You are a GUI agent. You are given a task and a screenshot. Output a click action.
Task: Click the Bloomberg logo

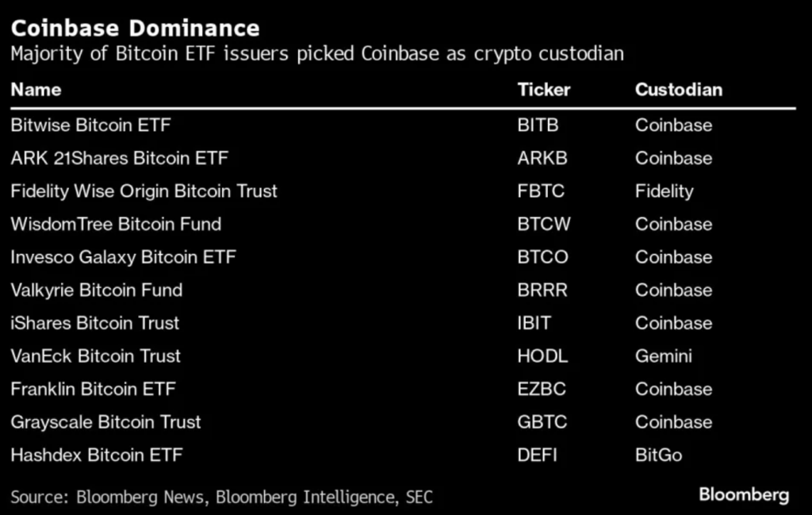pos(744,495)
